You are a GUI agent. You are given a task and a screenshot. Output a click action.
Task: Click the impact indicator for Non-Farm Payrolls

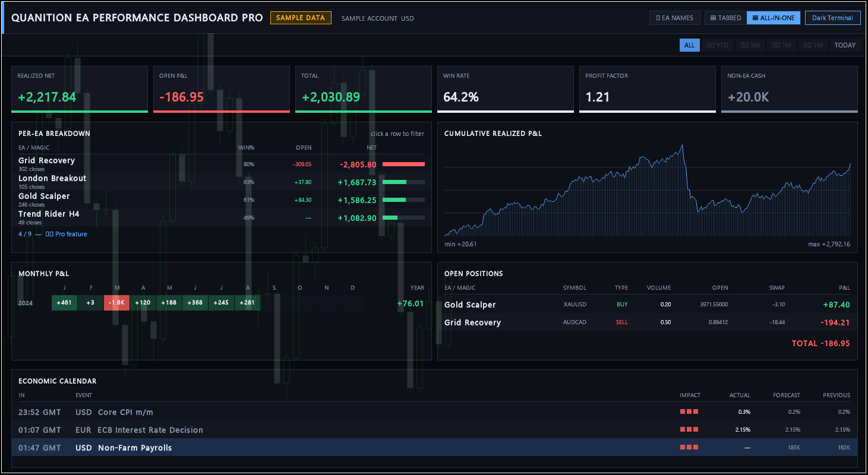tap(689, 447)
